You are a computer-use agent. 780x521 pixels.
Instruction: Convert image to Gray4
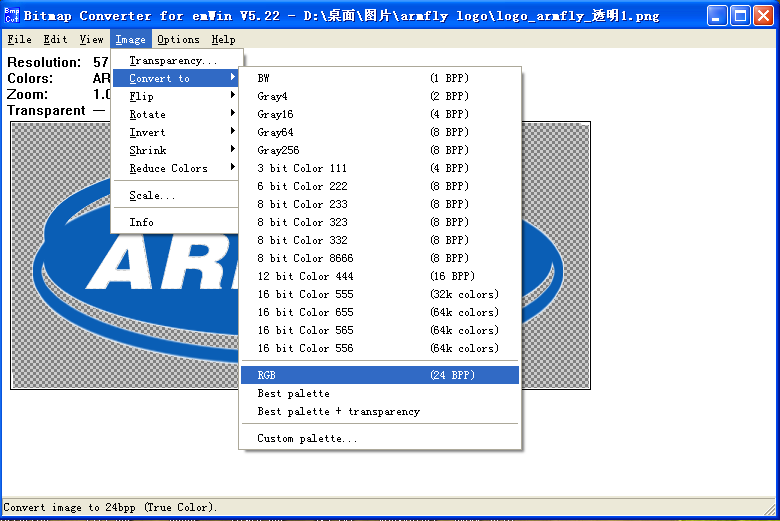(380, 96)
